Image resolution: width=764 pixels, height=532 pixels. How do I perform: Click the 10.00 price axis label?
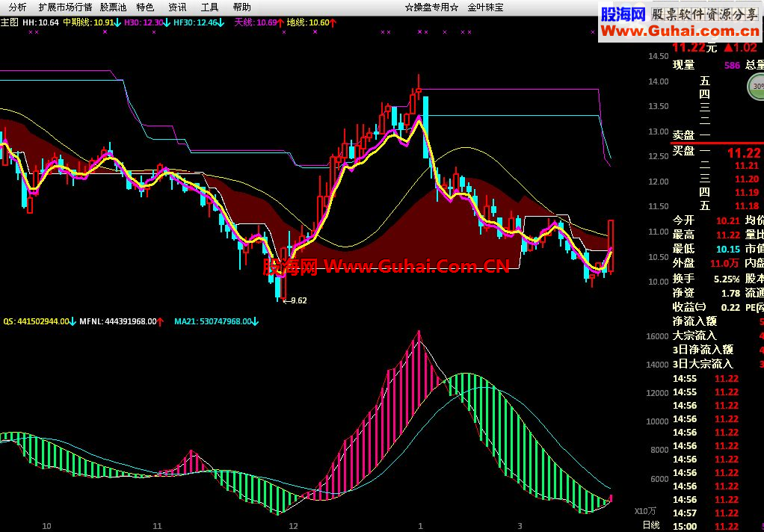click(x=659, y=282)
